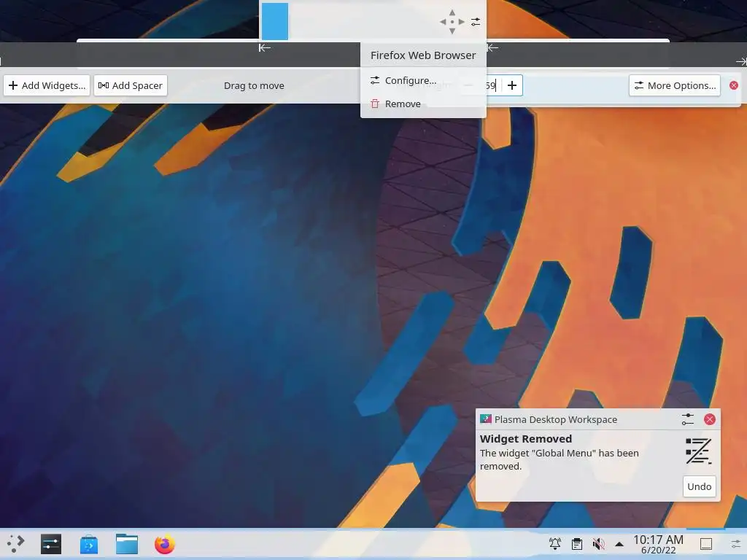747x560 pixels.
Task: Expand hidden system tray icons arrow
Action: (x=619, y=543)
